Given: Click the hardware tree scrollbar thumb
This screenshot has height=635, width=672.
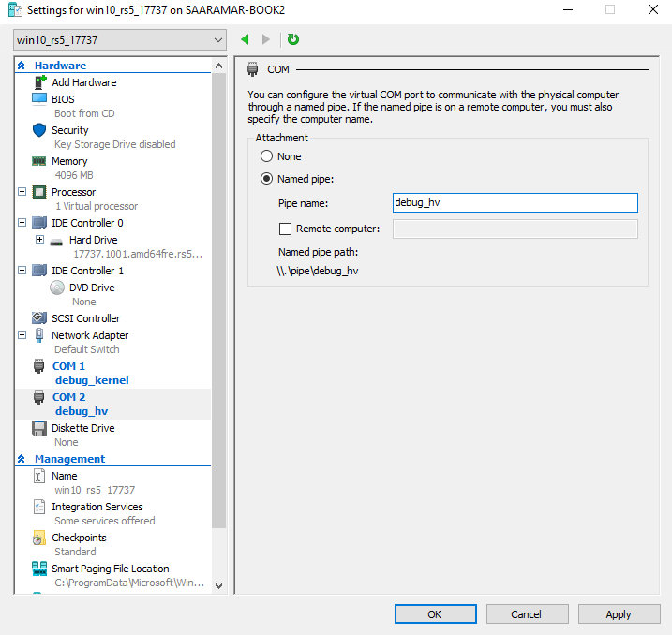Looking at the screenshot, I should tap(218, 301).
